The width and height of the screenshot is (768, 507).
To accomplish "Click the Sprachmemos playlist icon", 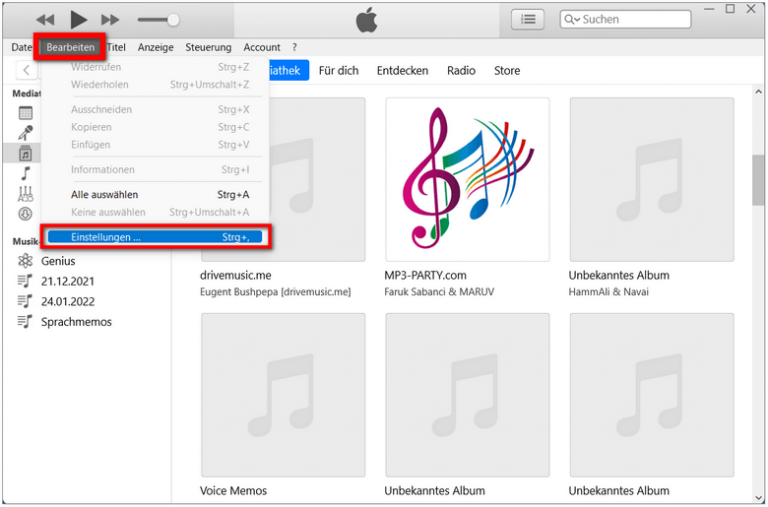I will (25, 322).
